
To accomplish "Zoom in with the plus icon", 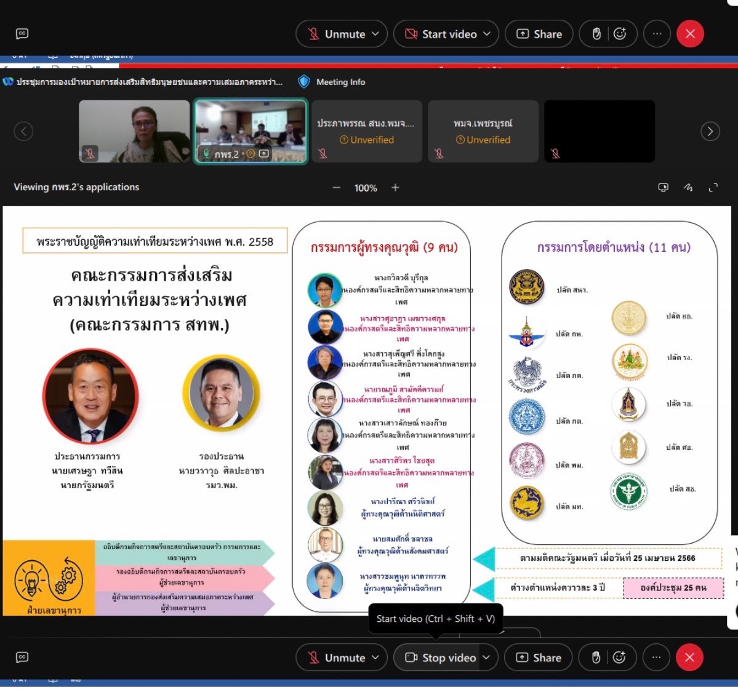I will point(395,188).
